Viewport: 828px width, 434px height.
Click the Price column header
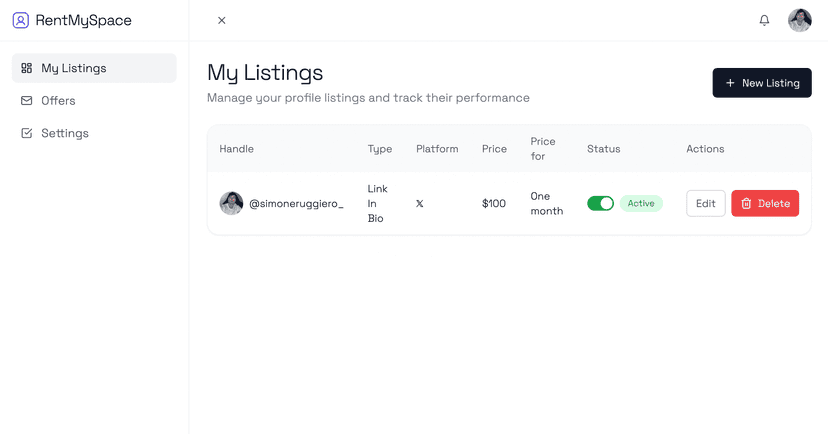pos(494,149)
